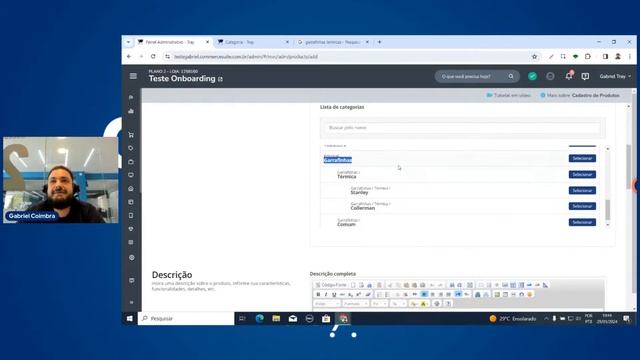
Task: Select the Stanley category
Action: click(x=582, y=191)
